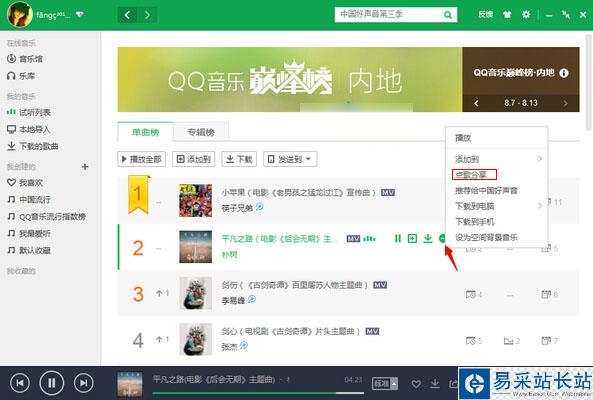Open MV badge for 剑心
The width and height of the screenshot is (593, 400).
point(372,332)
